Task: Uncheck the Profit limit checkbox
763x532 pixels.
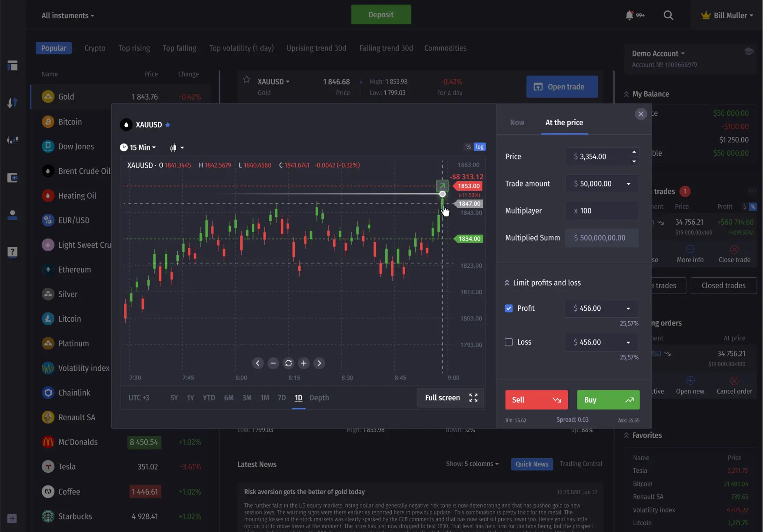Action: point(508,308)
